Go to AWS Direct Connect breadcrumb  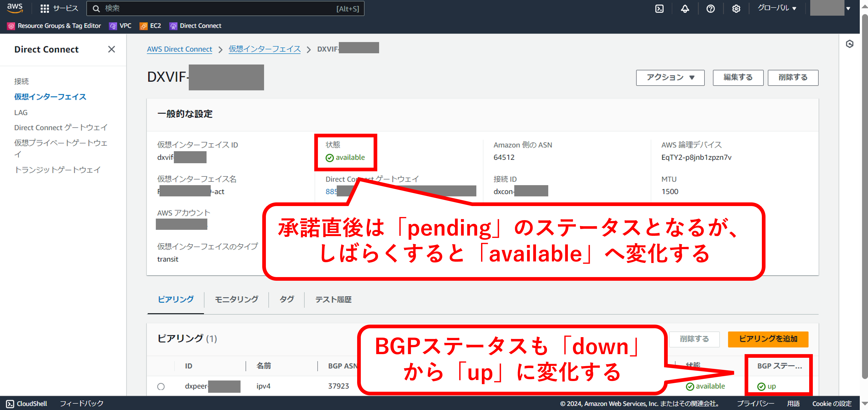[x=179, y=49]
